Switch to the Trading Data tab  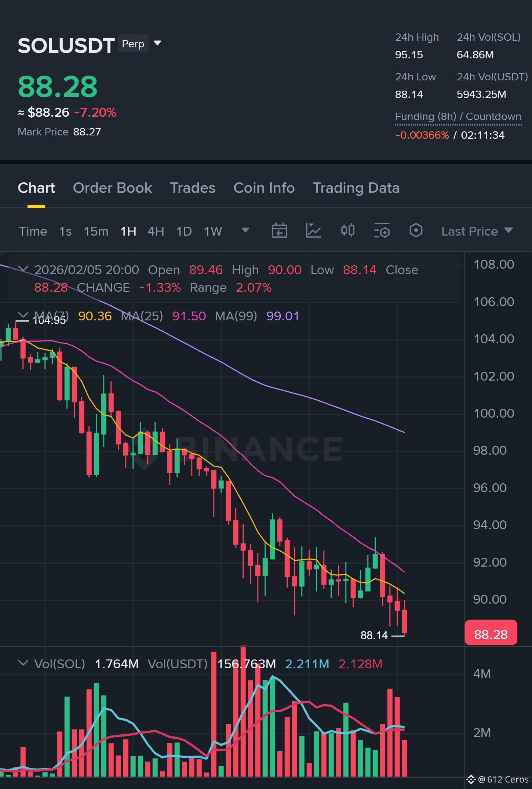tap(356, 188)
